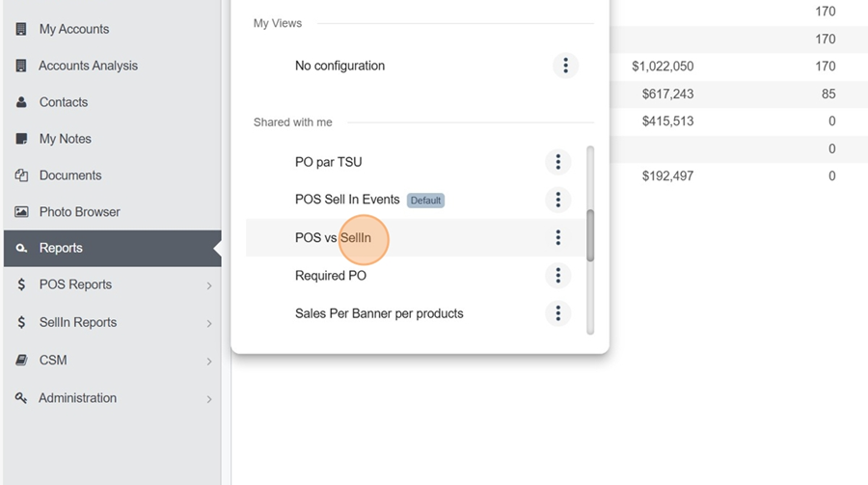This screenshot has width=868, height=485.
Task: Open the Photo Browser image icon
Action: click(21, 211)
